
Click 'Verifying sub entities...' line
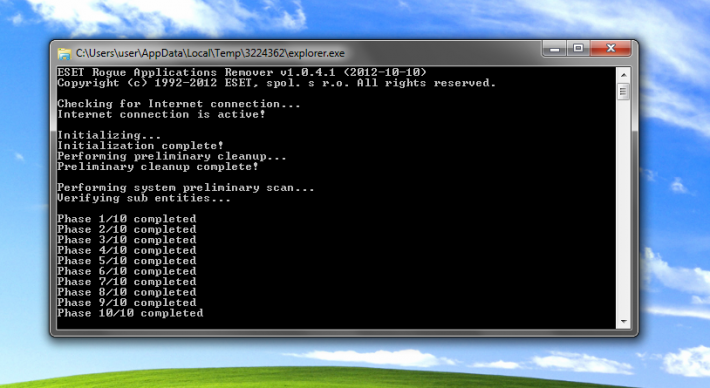point(144,198)
